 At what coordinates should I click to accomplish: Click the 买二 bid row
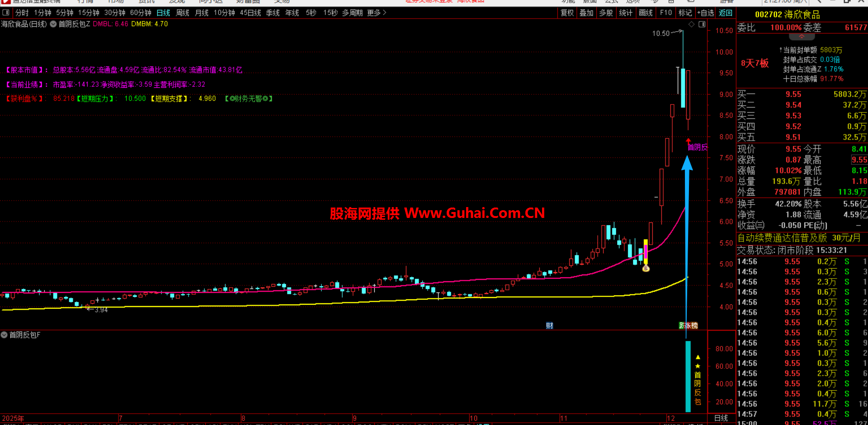[x=802, y=105]
